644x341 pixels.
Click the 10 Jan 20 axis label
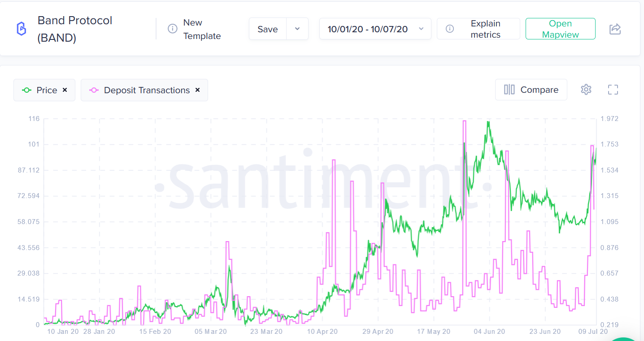coord(63,332)
